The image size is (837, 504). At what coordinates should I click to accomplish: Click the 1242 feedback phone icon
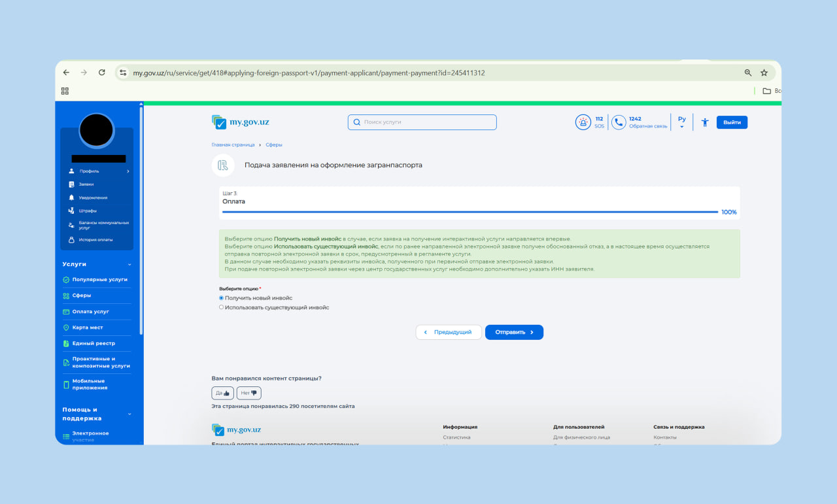[618, 122]
